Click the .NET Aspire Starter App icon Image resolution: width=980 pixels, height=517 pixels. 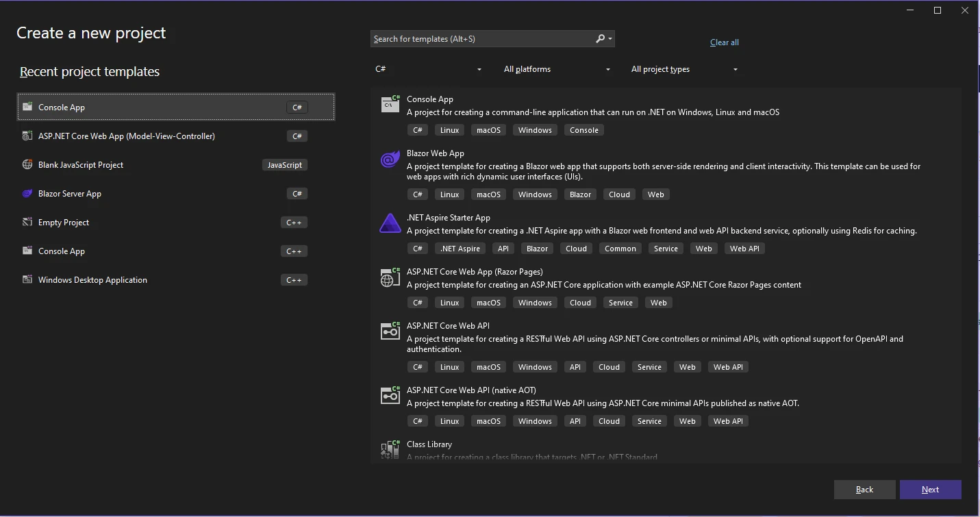(390, 224)
